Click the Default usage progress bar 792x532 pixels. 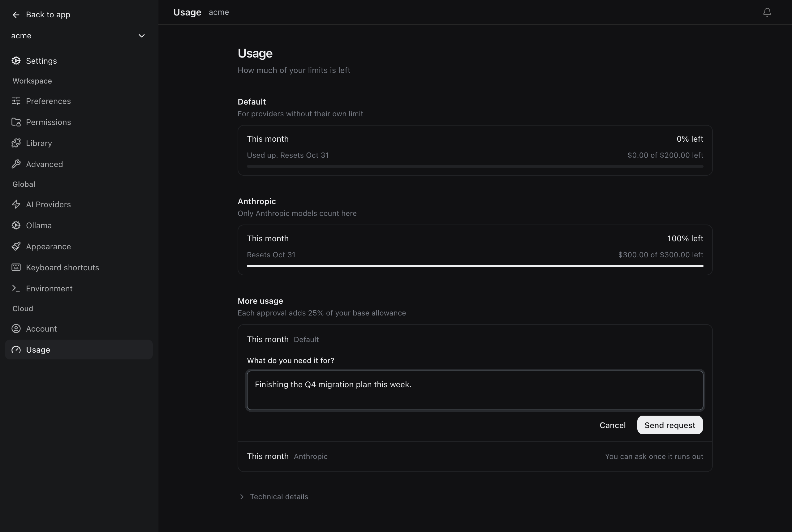tap(475, 166)
